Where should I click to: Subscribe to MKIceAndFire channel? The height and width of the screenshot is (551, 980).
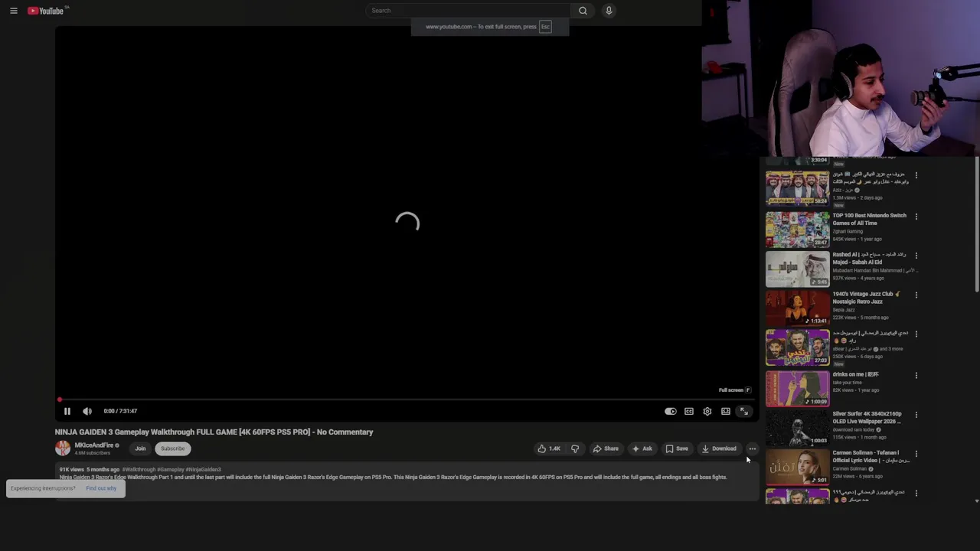pyautogui.click(x=172, y=448)
